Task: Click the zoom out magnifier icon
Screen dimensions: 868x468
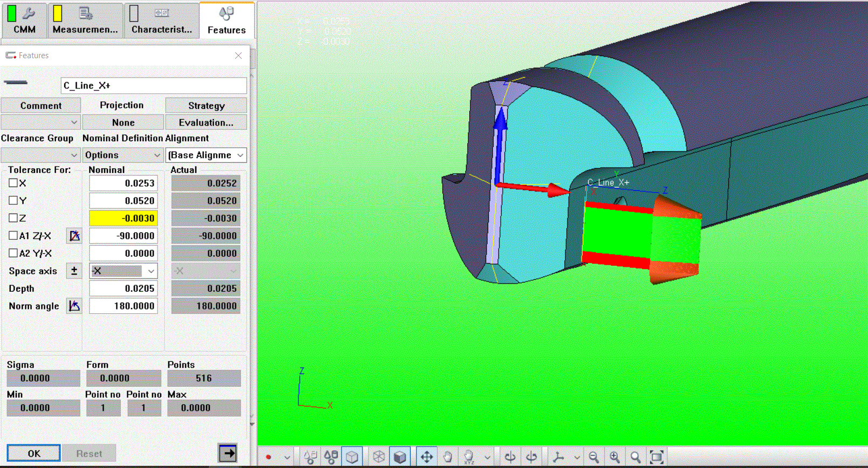Action: [593, 457]
